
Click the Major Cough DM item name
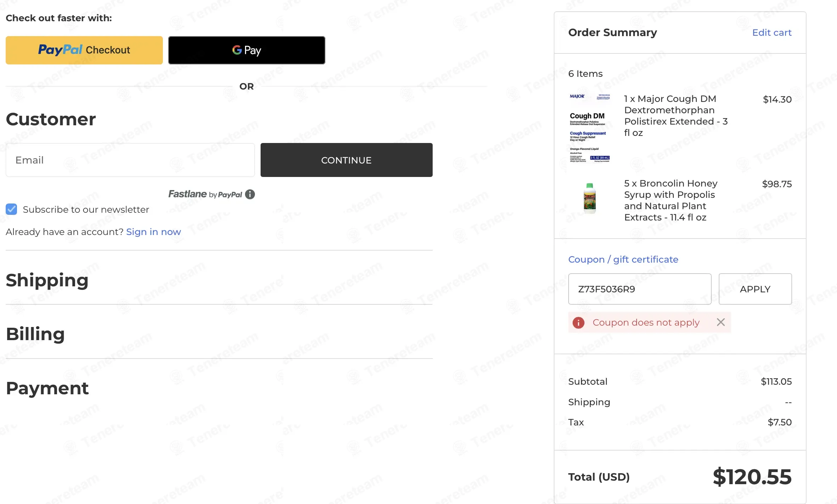[676, 116]
